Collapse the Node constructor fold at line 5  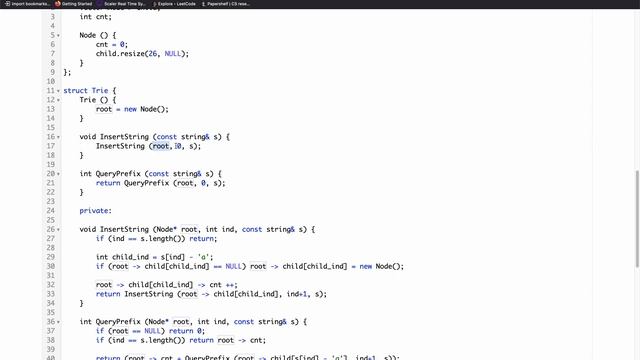click(x=58, y=36)
